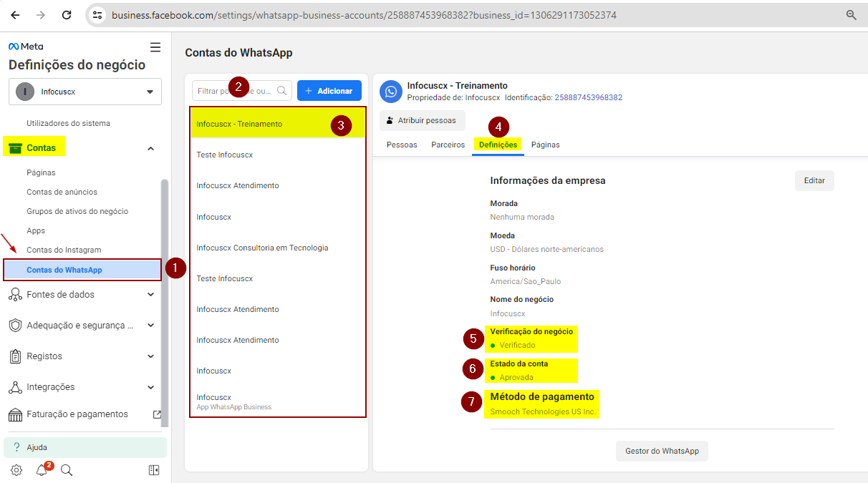Open the Infocuscx business account dropdown

tap(85, 92)
